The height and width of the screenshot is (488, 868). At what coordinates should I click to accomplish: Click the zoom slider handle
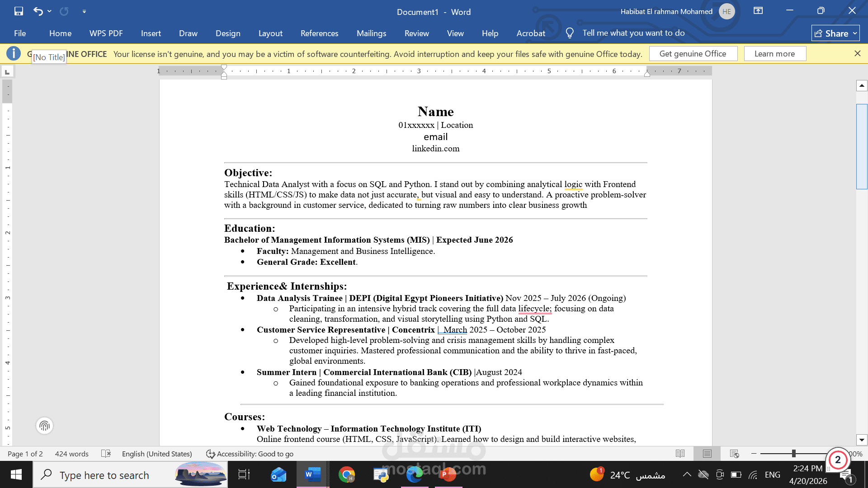[793, 453]
